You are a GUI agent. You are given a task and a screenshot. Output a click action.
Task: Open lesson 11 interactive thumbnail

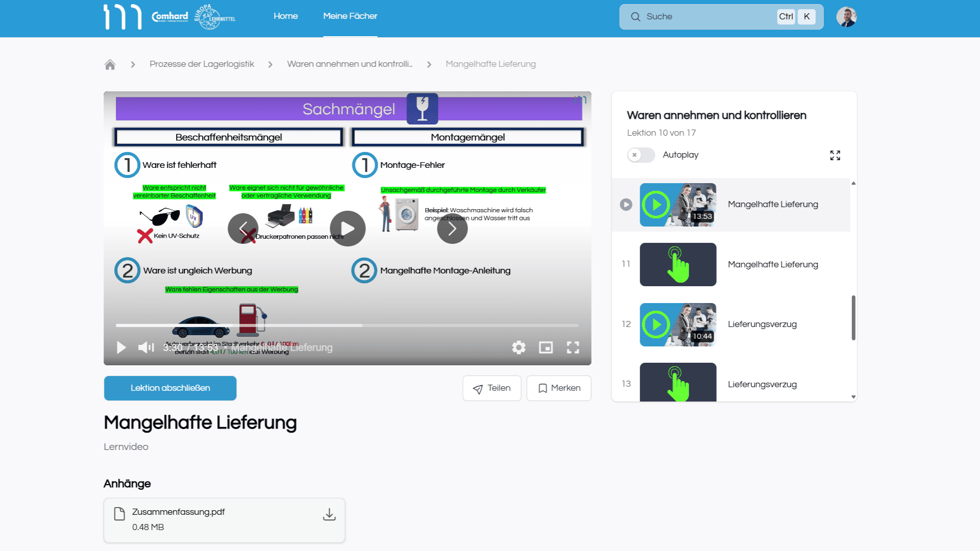coord(678,264)
